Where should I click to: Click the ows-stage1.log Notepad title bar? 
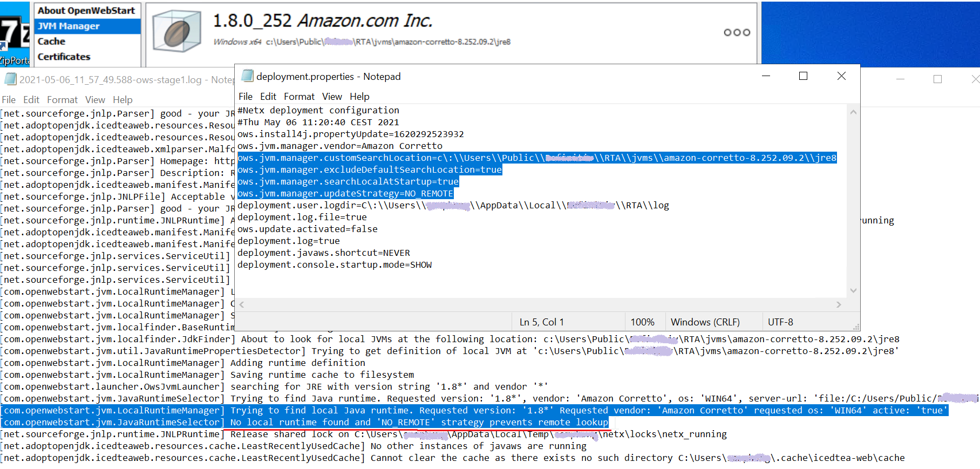click(118, 79)
